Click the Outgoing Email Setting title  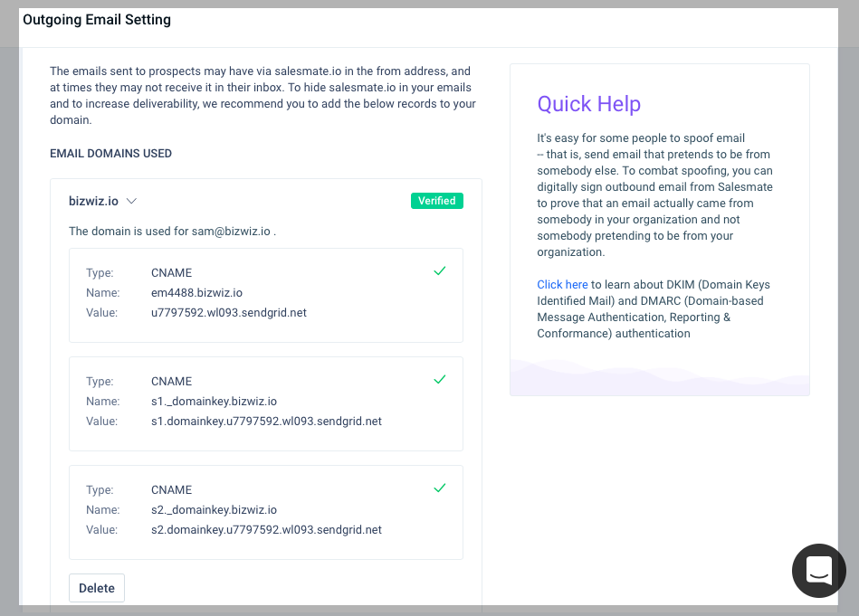pyautogui.click(x=97, y=20)
